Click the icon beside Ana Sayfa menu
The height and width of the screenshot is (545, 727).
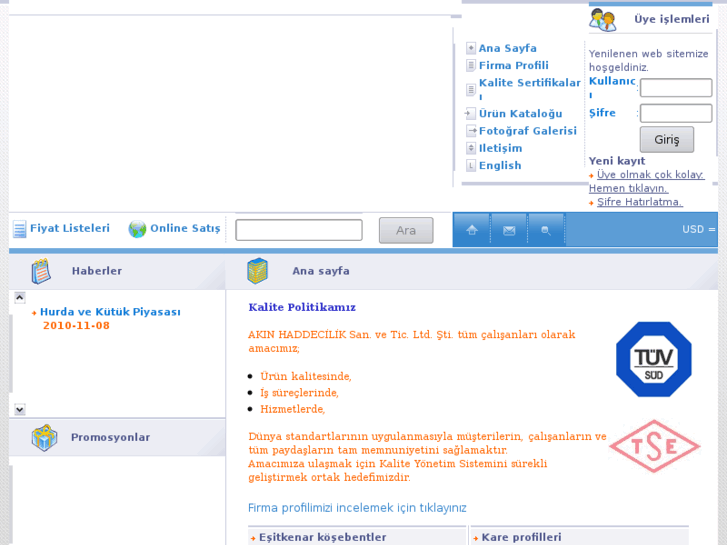pos(471,48)
